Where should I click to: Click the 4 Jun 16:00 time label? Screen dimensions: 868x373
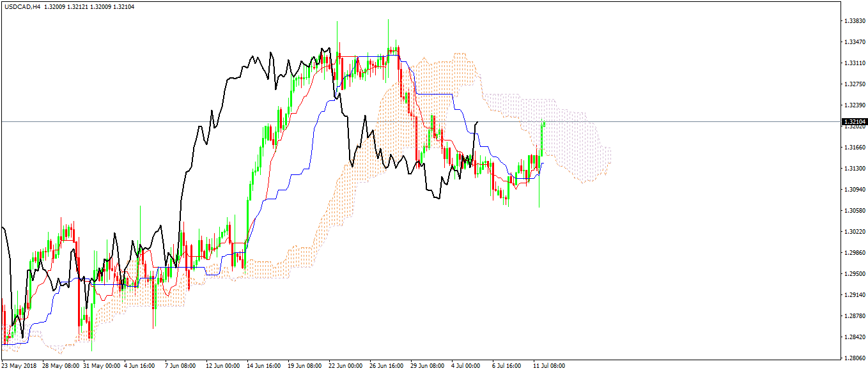[x=140, y=367]
